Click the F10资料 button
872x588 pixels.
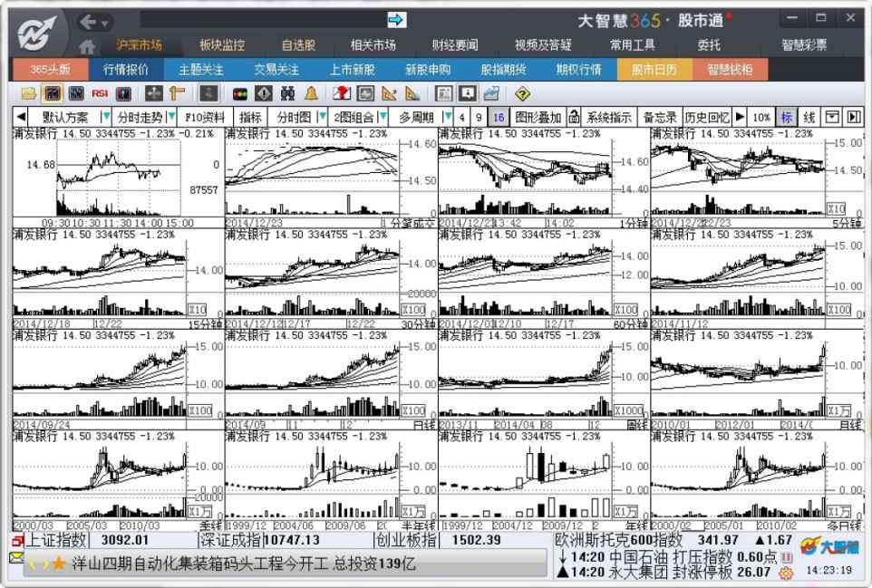pyautogui.click(x=205, y=117)
